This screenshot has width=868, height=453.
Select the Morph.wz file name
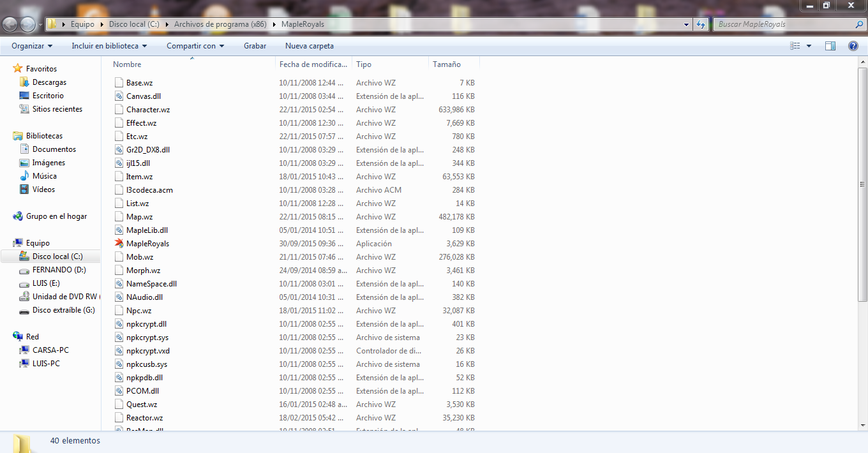click(143, 271)
